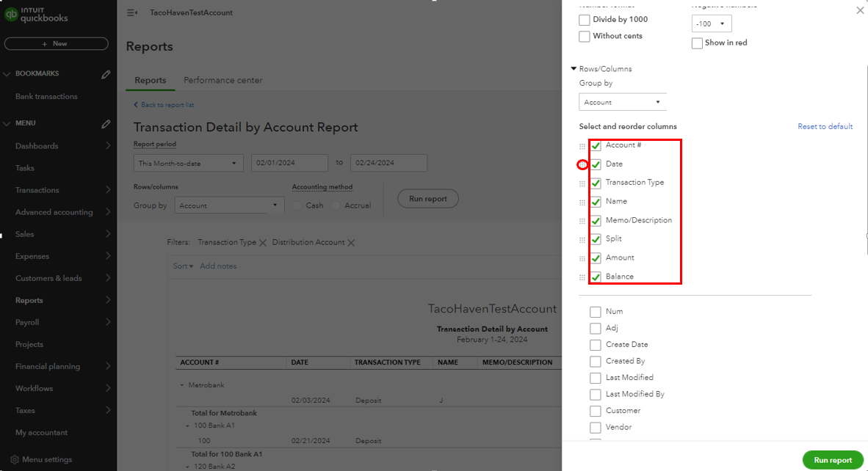Click the back arrow to report list
Screen dimensions: 868x471
[136, 104]
